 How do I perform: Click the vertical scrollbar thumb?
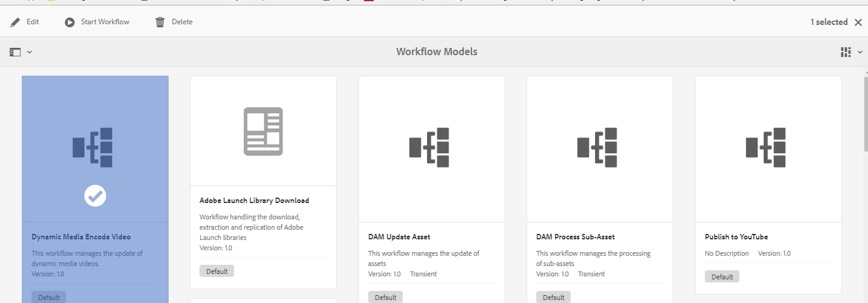point(865,115)
